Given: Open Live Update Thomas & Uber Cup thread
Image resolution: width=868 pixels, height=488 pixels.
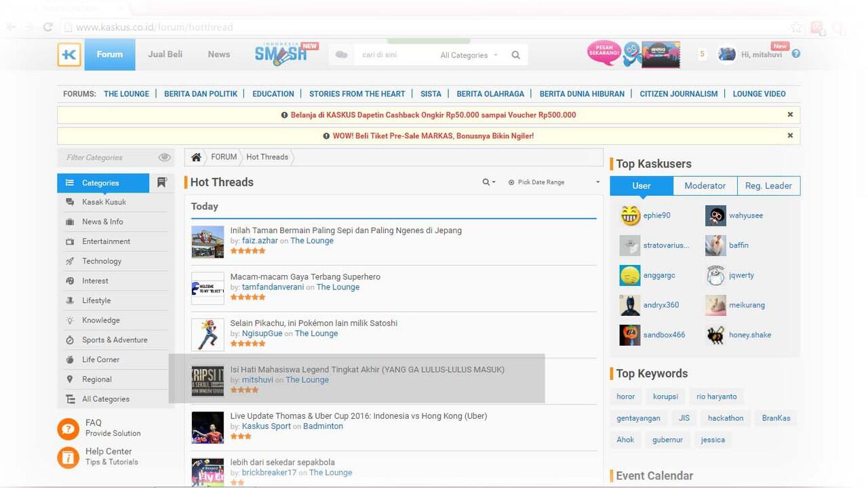Looking at the screenshot, I should 359,416.
